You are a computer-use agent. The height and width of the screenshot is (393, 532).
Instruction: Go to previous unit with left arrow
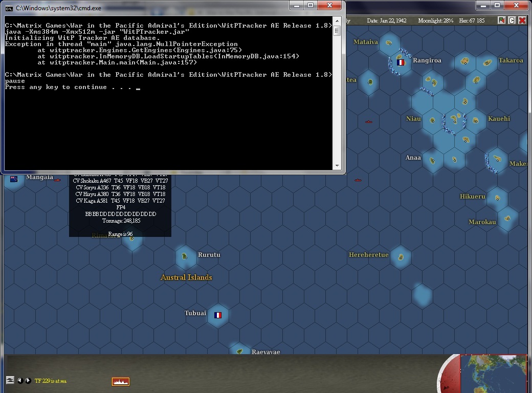[x=20, y=380]
